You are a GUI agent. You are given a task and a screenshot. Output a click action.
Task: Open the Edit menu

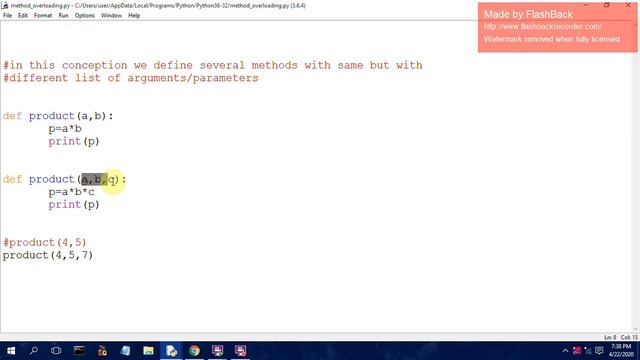tap(22, 16)
